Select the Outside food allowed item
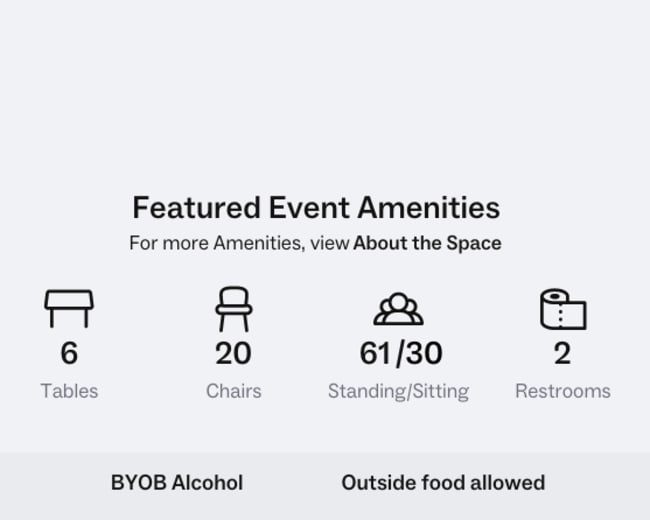The image size is (650, 520). 443,483
